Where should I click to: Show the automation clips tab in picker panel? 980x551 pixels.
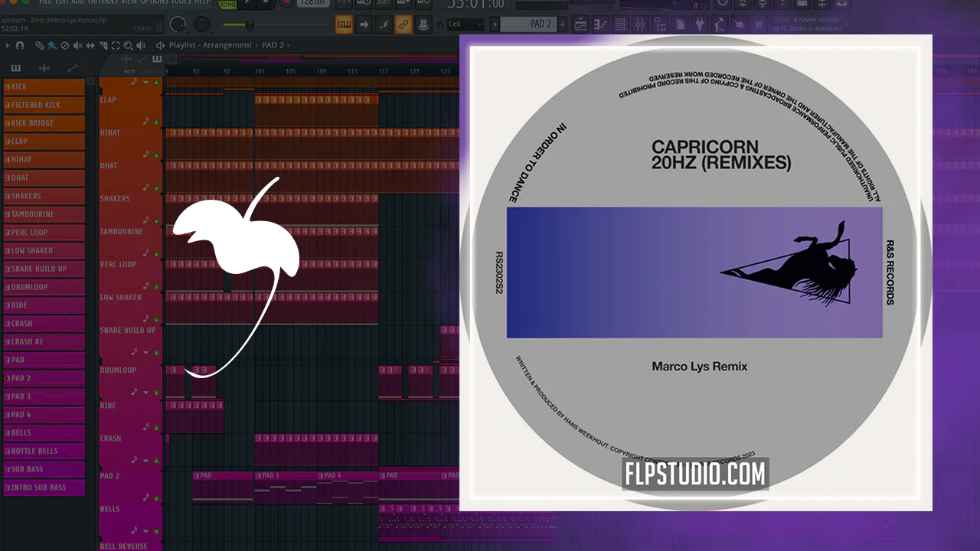point(73,68)
